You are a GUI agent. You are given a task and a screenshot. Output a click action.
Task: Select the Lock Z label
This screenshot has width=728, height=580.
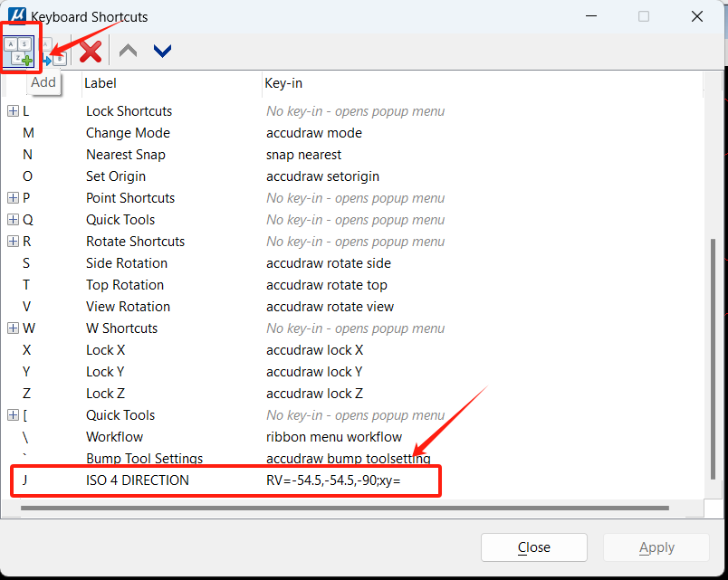(x=105, y=394)
